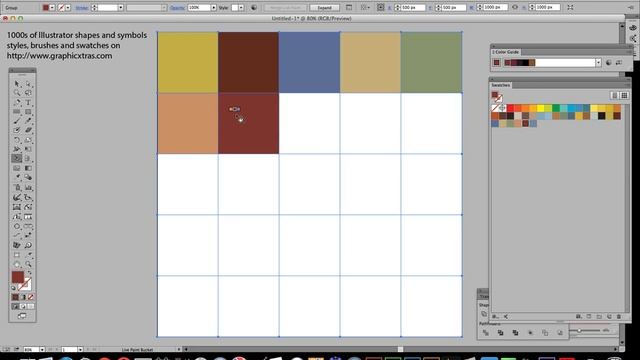Click the Expand button
The image size is (640, 360).
[x=324, y=8]
